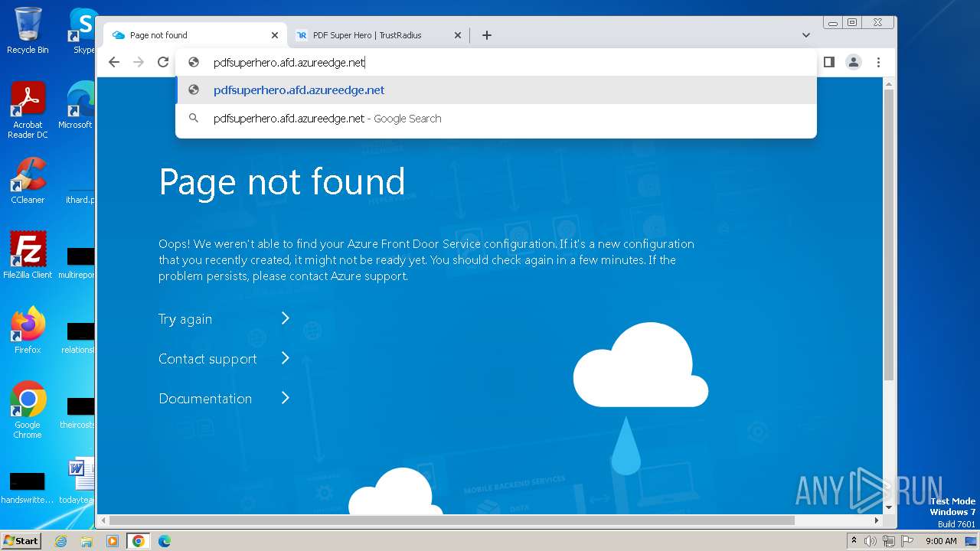This screenshot has height=551, width=980.
Task: Click the vertical scrollbar of the page
Action: point(889,235)
